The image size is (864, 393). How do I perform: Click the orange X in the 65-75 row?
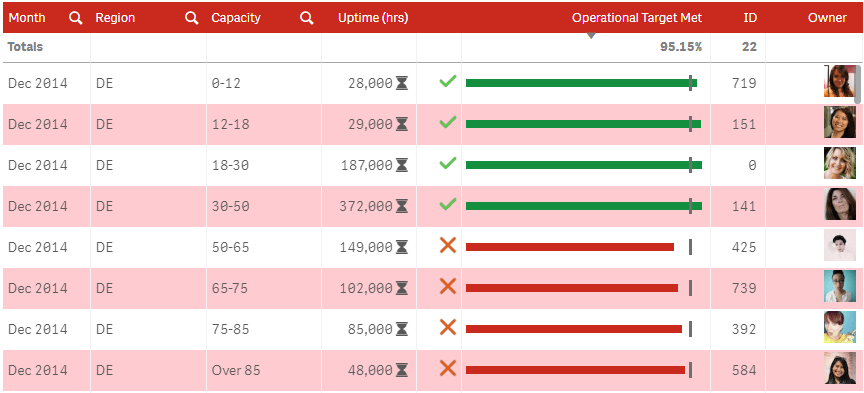(x=447, y=286)
